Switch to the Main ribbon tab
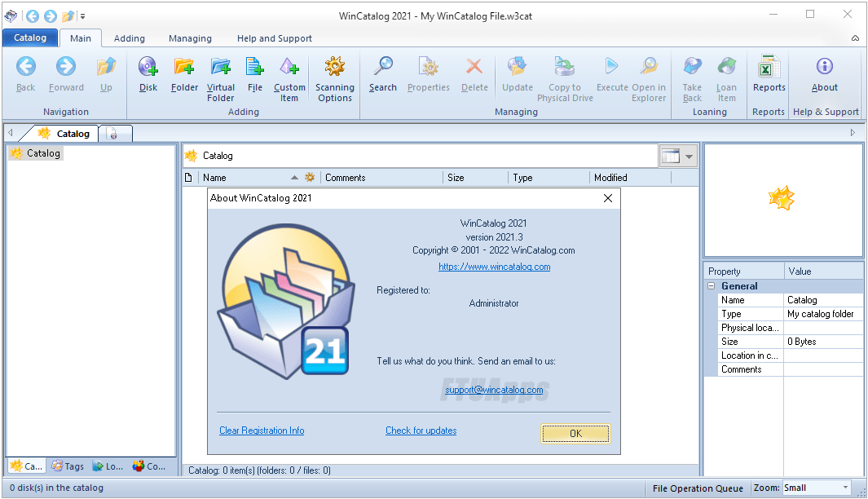Image resolution: width=868 pixels, height=499 pixels. (x=80, y=38)
